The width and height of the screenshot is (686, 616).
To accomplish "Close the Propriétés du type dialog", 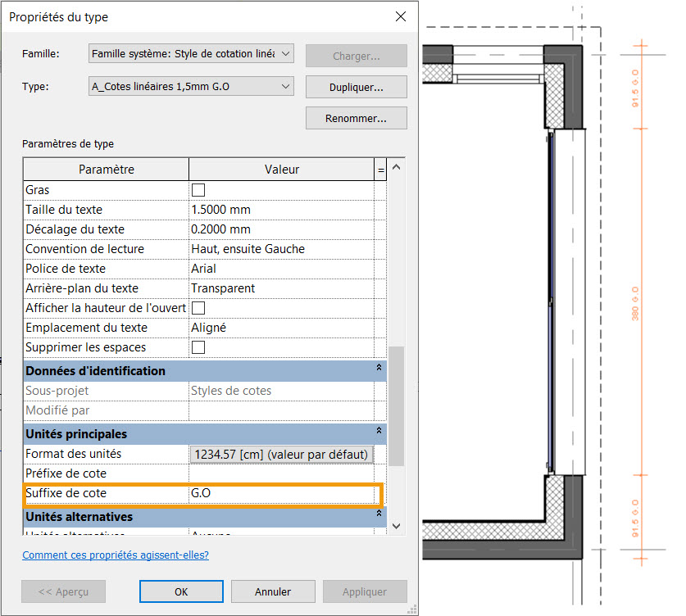I will (400, 16).
